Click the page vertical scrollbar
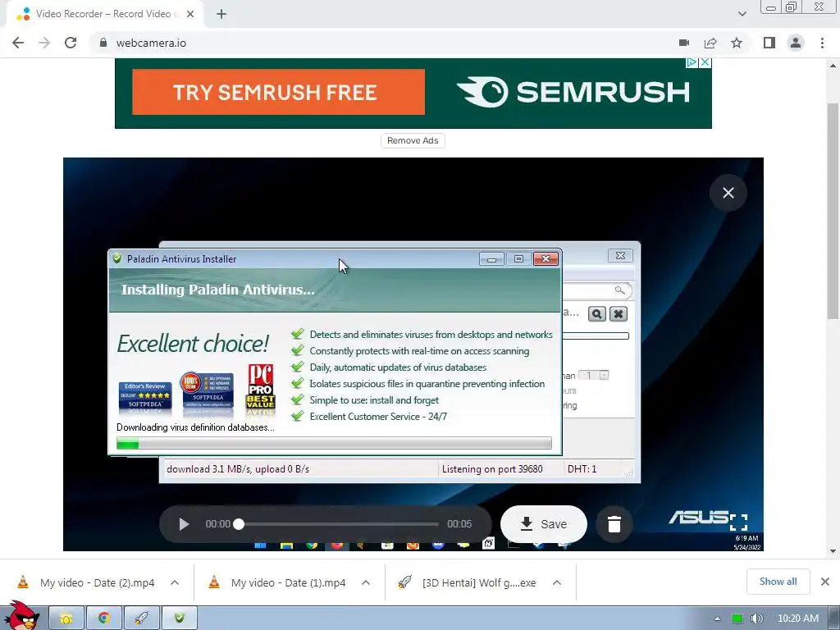 (833, 211)
